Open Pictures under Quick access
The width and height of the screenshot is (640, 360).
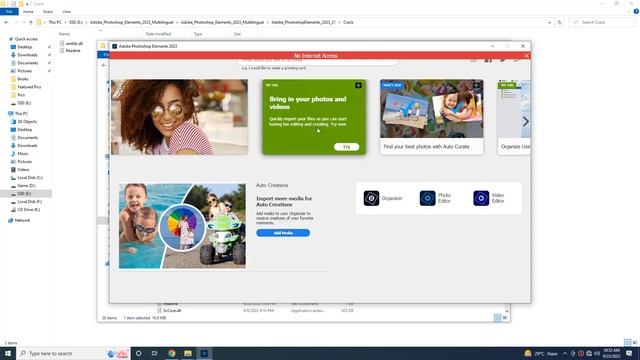(24, 71)
